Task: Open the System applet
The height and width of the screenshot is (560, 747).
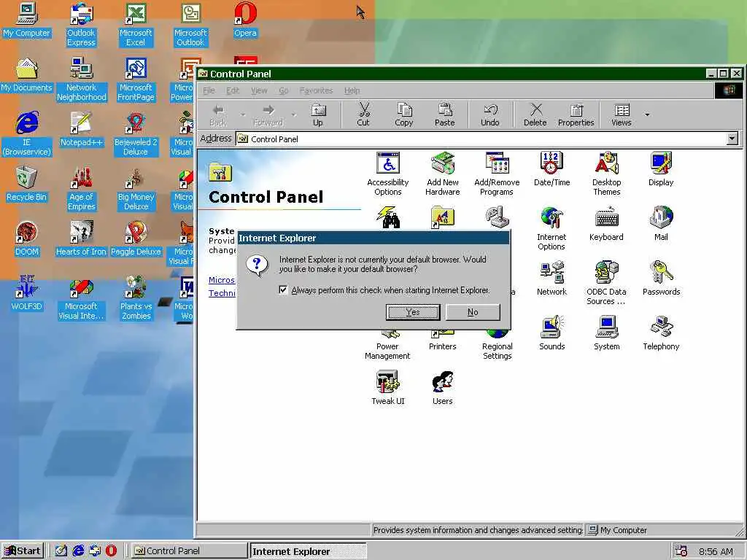Action: pyautogui.click(x=606, y=333)
